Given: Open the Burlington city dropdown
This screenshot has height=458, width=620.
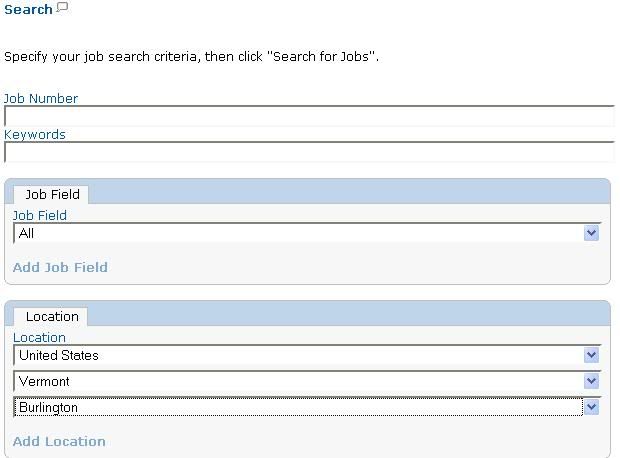Looking at the screenshot, I should [307, 407].
